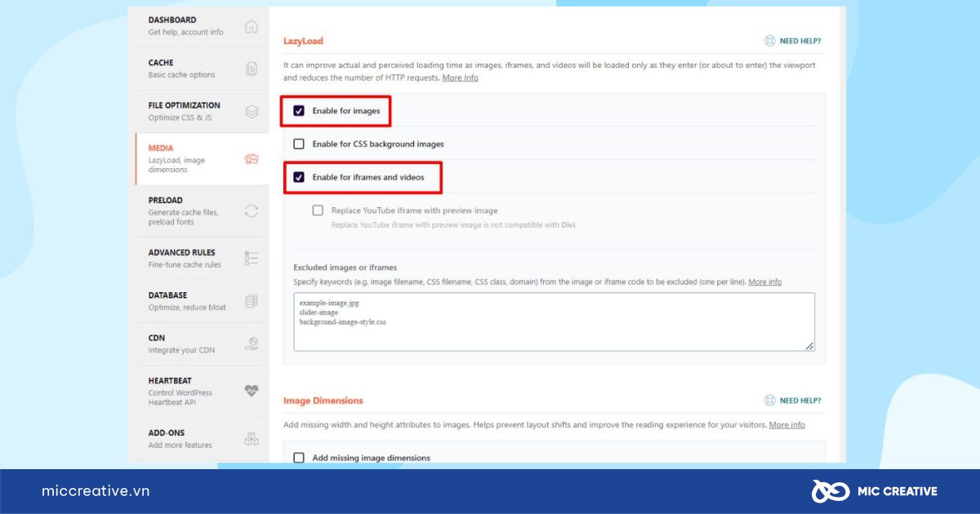
Task: Click the Media images icon
Action: coord(252,159)
